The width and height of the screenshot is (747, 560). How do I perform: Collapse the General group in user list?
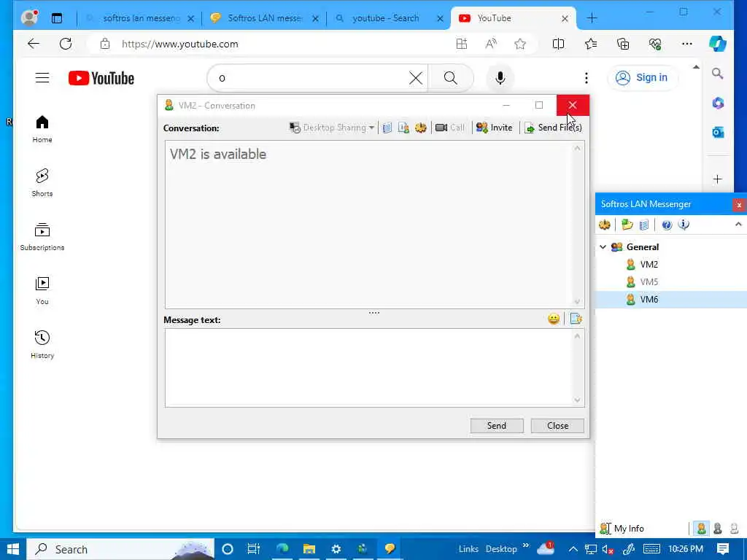tap(603, 246)
